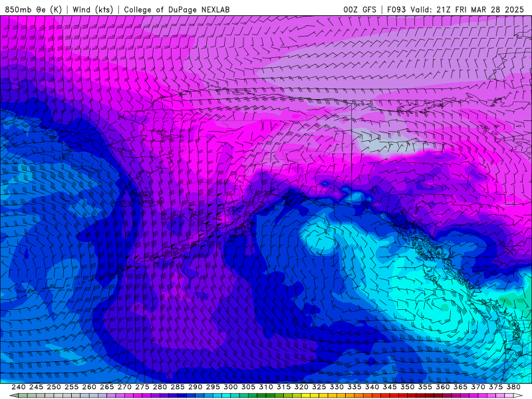This screenshot has height=399, width=532.
Task: Choose the 275 color scale label
Action: (x=142, y=387)
